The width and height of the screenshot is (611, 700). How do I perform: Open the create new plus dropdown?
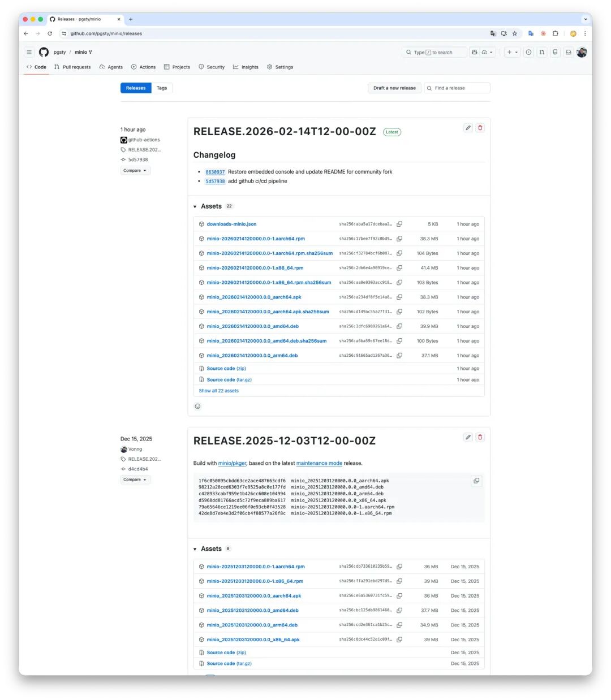[513, 52]
